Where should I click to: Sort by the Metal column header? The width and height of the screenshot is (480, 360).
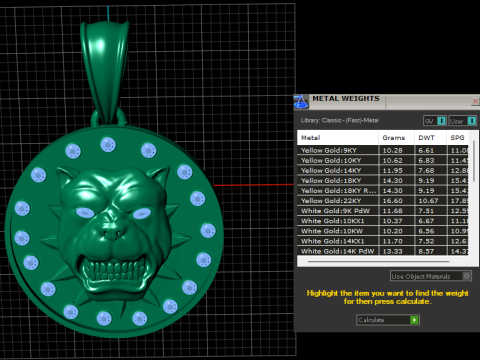[338, 137]
